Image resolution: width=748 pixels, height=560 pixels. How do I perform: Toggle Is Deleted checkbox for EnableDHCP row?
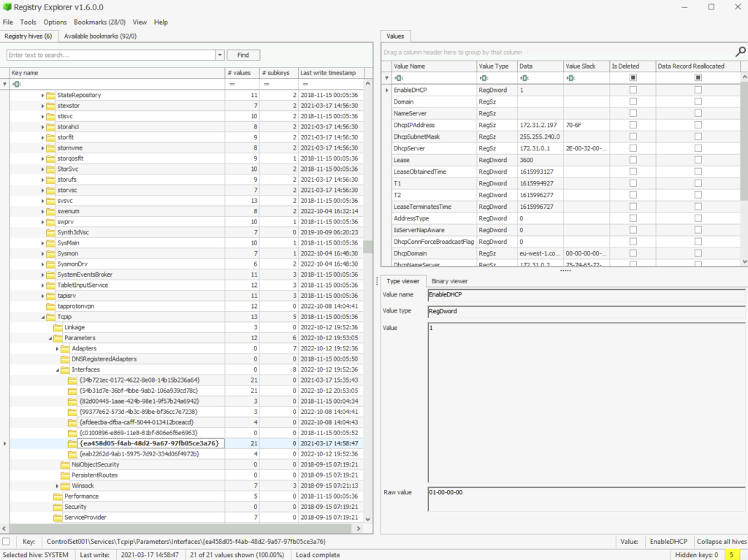[x=633, y=90]
